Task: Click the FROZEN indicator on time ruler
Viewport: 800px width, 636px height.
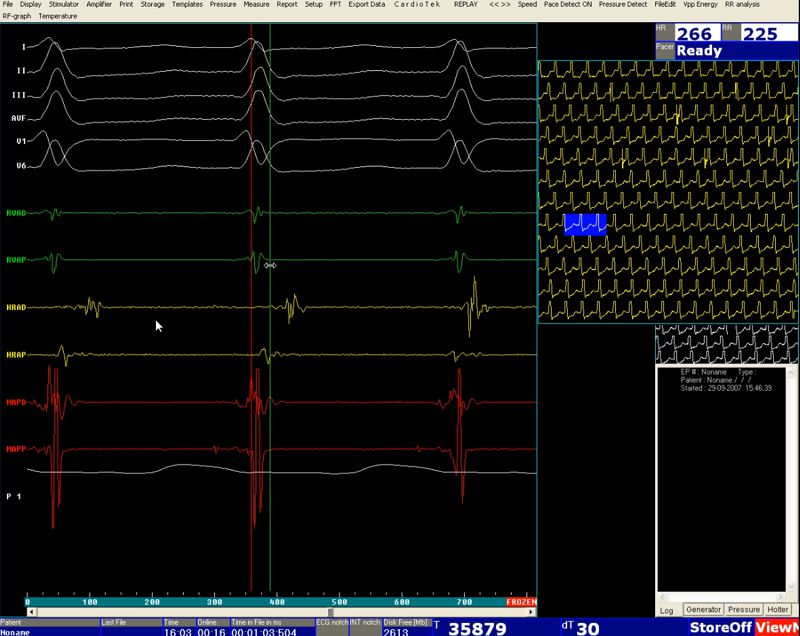Action: click(x=521, y=602)
